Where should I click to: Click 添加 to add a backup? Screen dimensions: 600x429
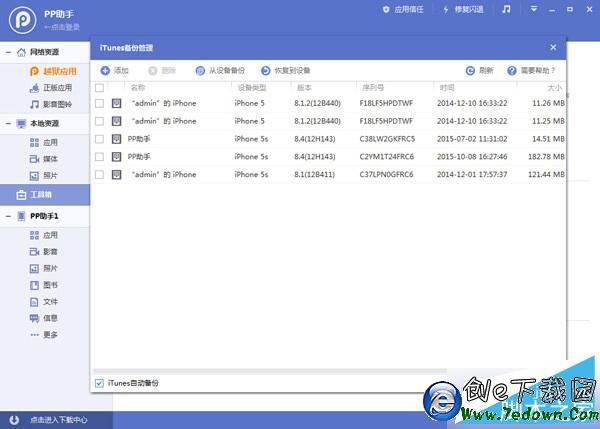114,70
